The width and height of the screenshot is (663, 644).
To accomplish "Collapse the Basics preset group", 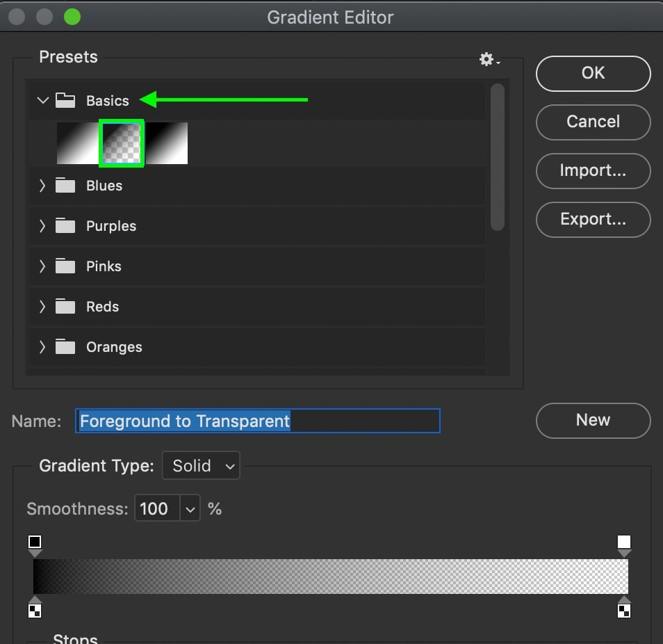I will click(x=42, y=101).
